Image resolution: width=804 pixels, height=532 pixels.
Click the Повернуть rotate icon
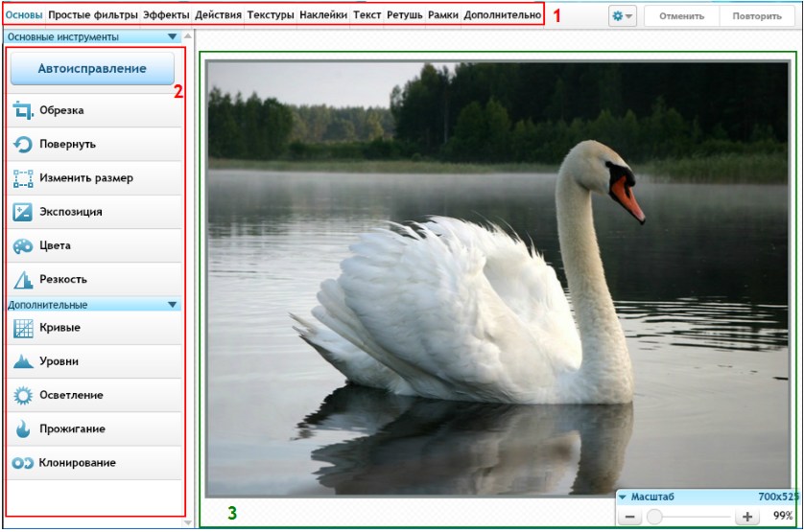tap(23, 144)
